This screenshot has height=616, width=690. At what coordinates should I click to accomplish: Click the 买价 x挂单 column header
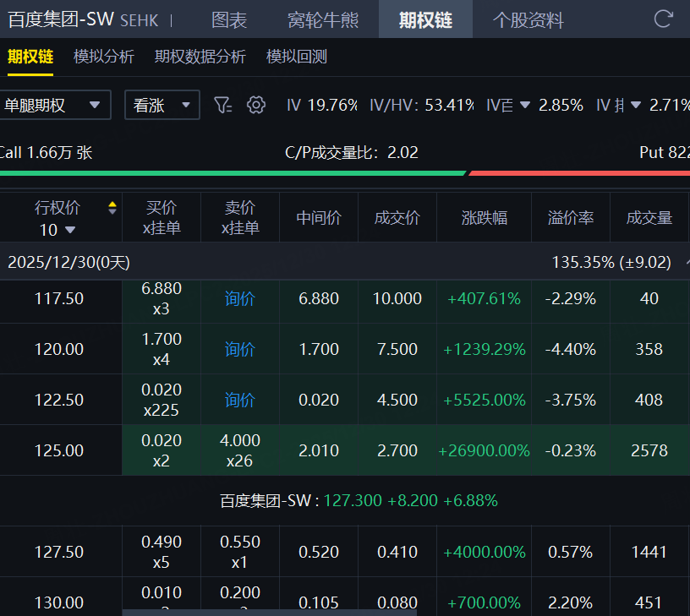pyautogui.click(x=162, y=218)
